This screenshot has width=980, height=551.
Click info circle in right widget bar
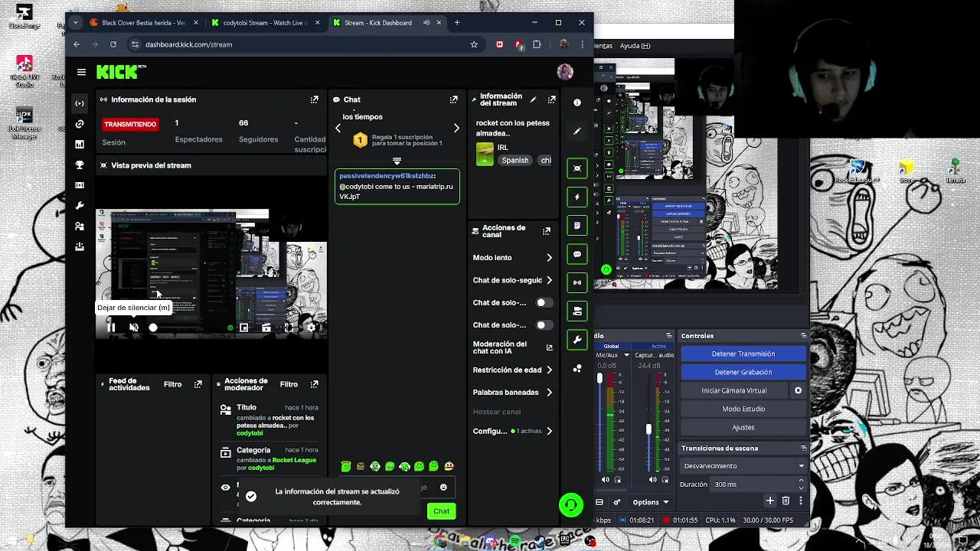click(577, 103)
